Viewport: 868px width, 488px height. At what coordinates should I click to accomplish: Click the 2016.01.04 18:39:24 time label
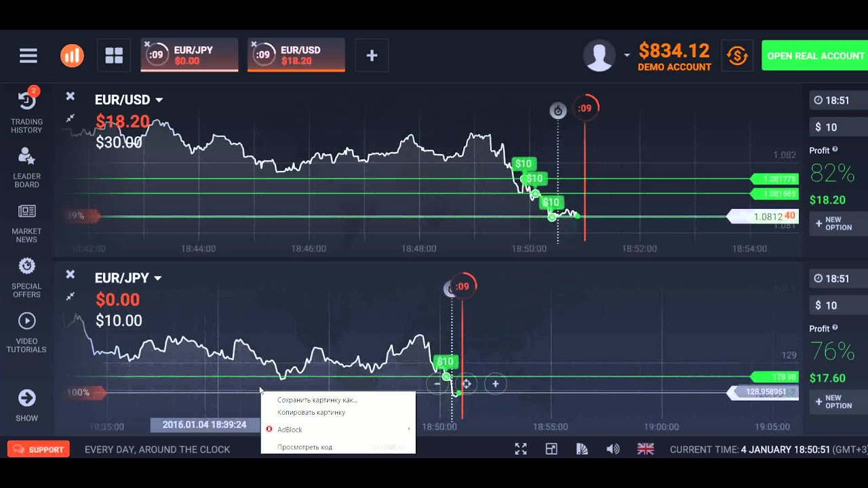(204, 425)
